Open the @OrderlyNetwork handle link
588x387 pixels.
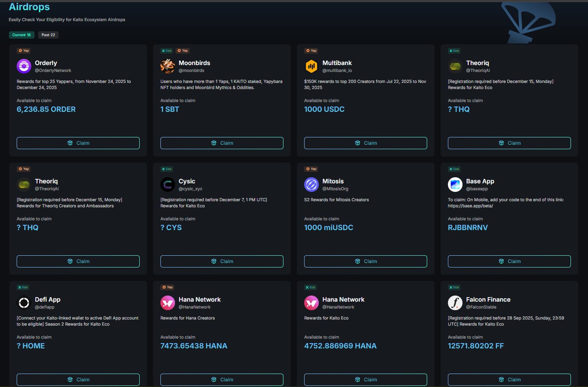[x=53, y=71]
